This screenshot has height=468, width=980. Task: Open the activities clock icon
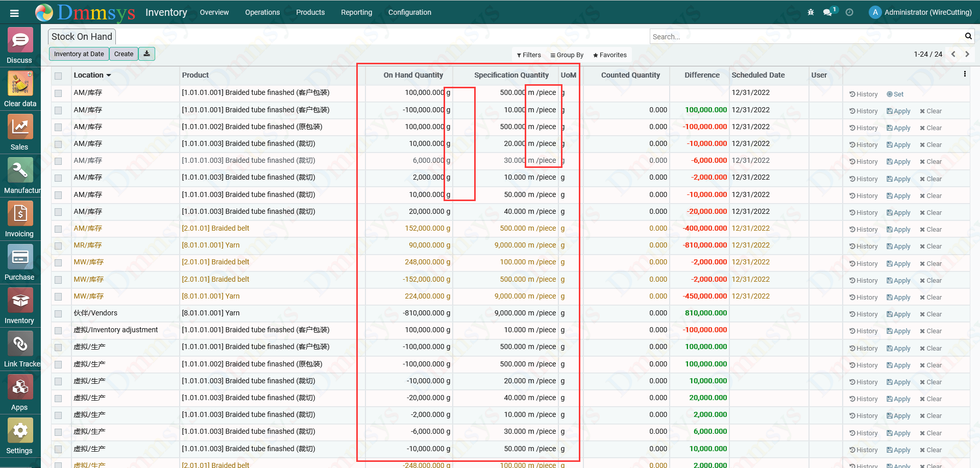pos(849,12)
